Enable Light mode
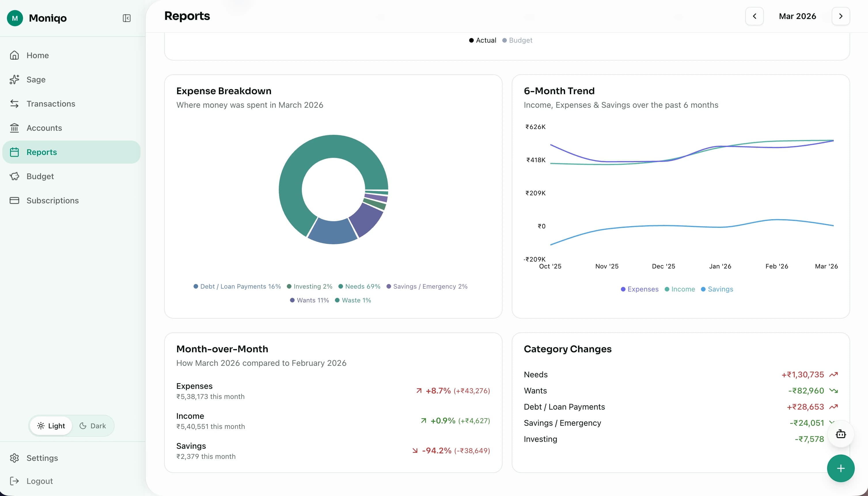This screenshot has width=868, height=496. coord(52,425)
